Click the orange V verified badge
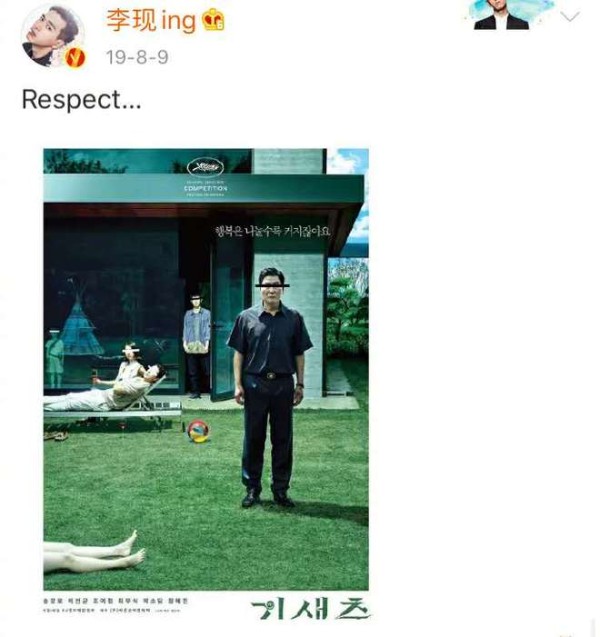The width and height of the screenshot is (600, 637). pos(75,57)
